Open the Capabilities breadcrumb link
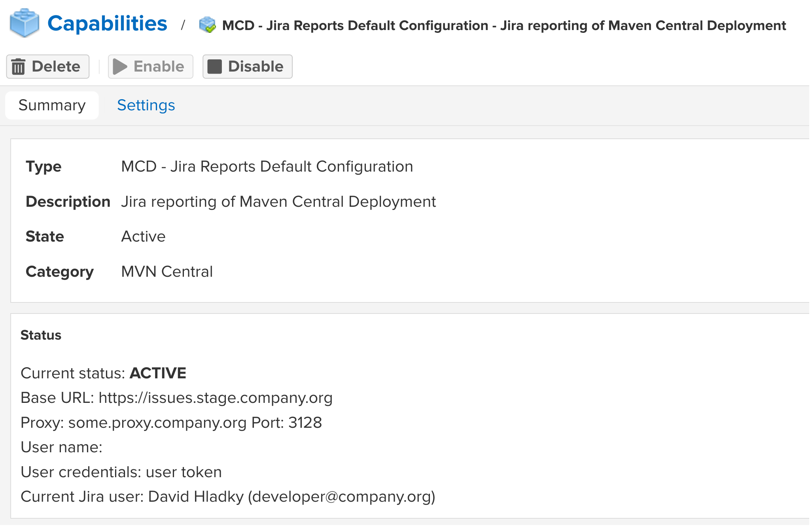The image size is (812, 527). coord(107,24)
